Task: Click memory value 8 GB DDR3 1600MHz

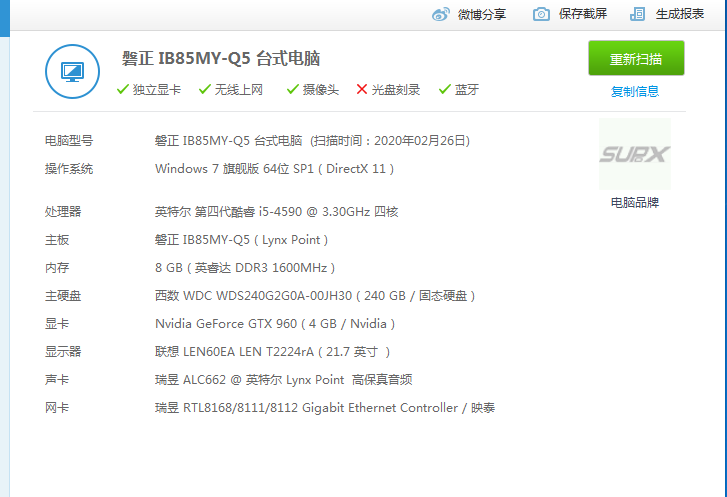Action: (245, 268)
